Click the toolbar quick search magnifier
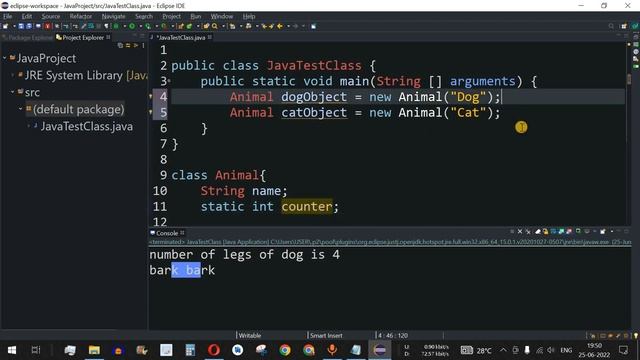Viewport: 640px width, 360px height. (x=611, y=26)
